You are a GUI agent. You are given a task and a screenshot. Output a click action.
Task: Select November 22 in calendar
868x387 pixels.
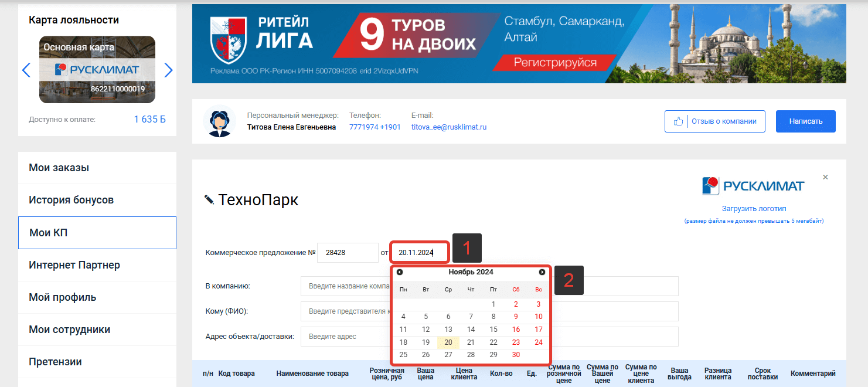pos(493,342)
